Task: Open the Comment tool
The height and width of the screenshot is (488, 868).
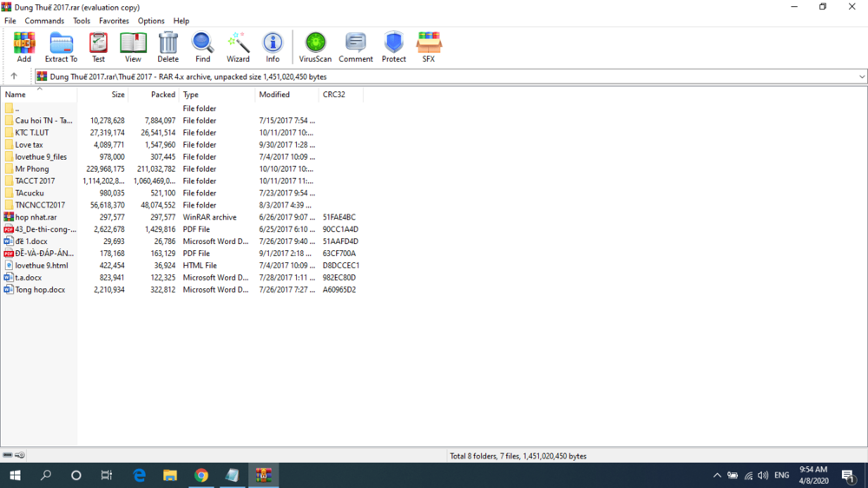Action: (x=355, y=47)
